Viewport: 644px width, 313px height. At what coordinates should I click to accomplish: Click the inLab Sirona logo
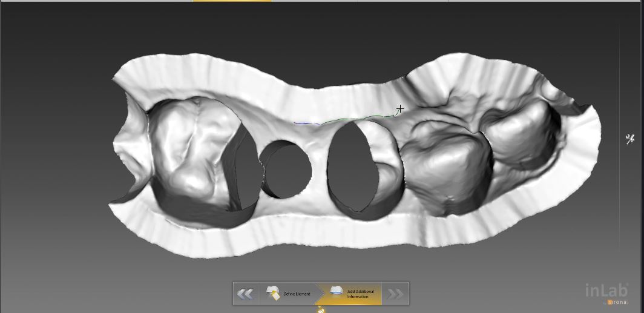[x=608, y=292]
